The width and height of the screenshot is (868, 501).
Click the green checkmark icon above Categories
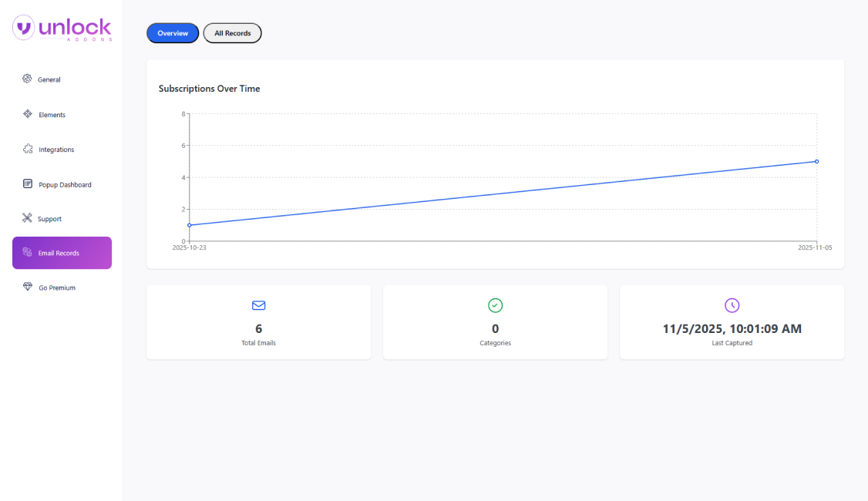pos(495,305)
